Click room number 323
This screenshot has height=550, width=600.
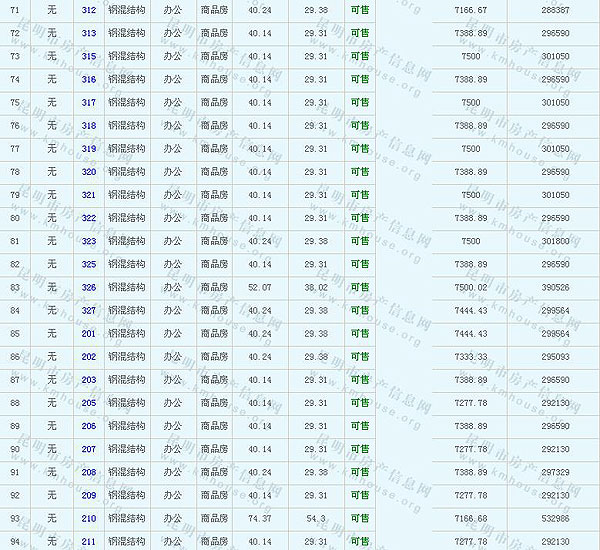(89, 241)
